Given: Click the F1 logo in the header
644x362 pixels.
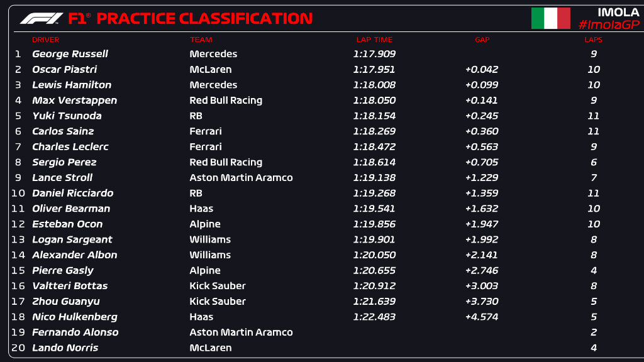Looking at the screenshot, I should [x=41, y=18].
